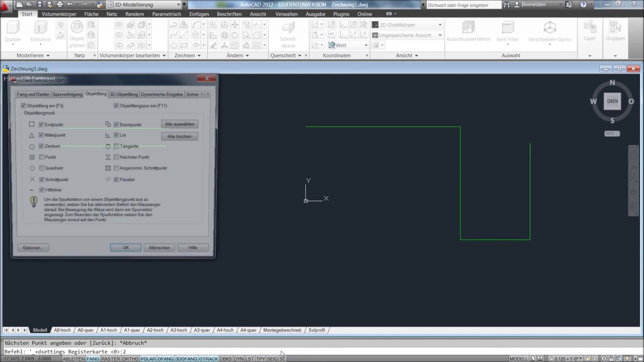Switch to the Fang und Raster dialog tab
644x362 pixels.
point(33,94)
